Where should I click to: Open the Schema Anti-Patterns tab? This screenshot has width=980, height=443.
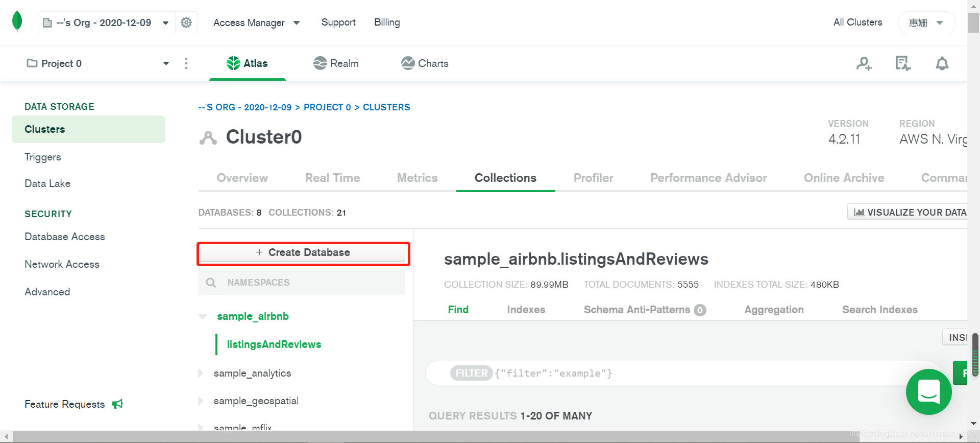click(x=645, y=310)
